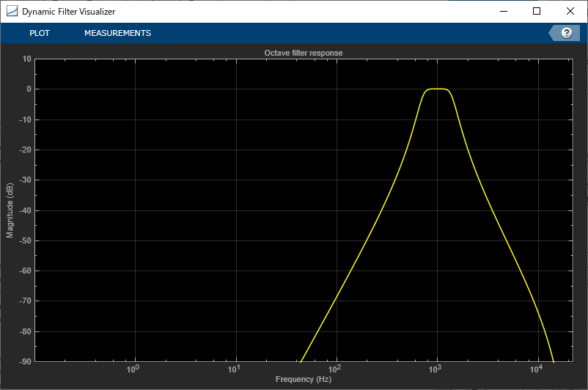Click the '-50' magnitude tick label
Screen dimensions: 588x390
click(x=25, y=240)
